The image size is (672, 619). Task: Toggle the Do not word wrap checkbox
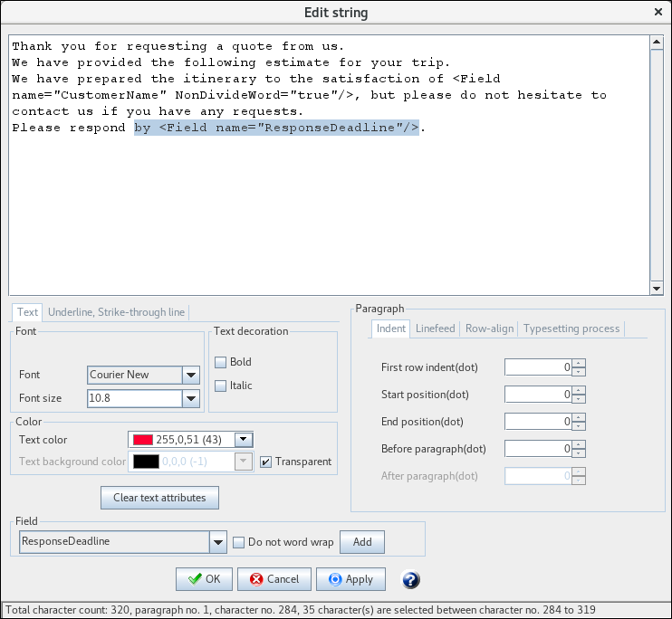click(x=239, y=542)
